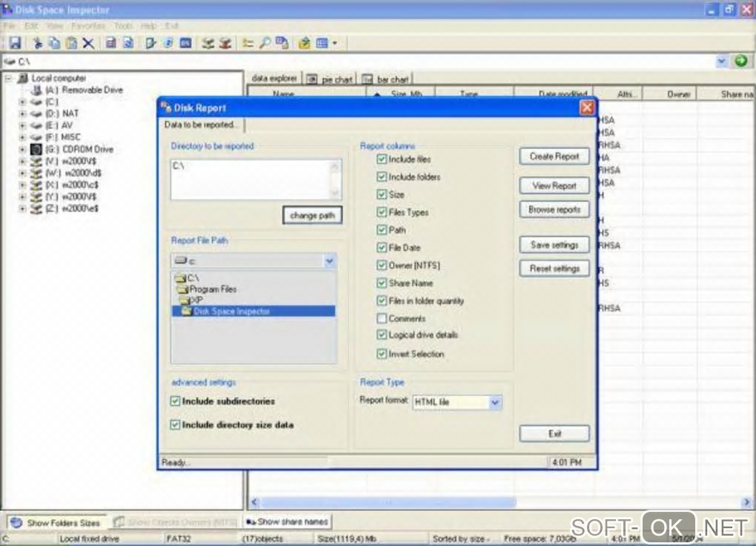The image size is (756, 546).
Task: Click the view mode grid icon
Action: point(322,43)
